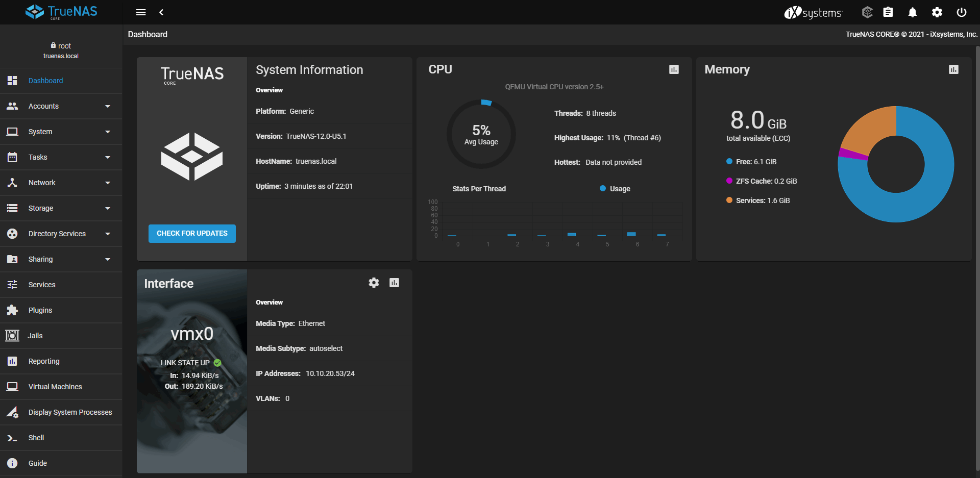
Task: Expand the Directory Services dropdown arrow
Action: click(108, 234)
